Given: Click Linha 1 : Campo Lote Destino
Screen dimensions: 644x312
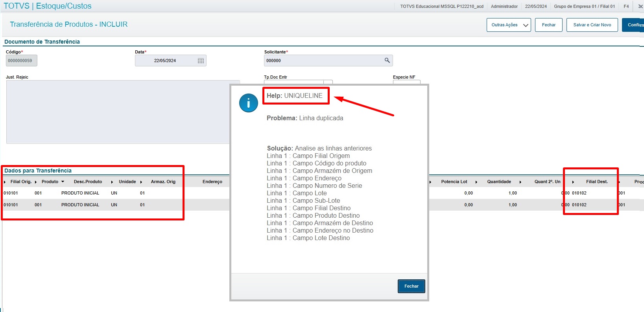Looking at the screenshot, I should coord(308,238).
